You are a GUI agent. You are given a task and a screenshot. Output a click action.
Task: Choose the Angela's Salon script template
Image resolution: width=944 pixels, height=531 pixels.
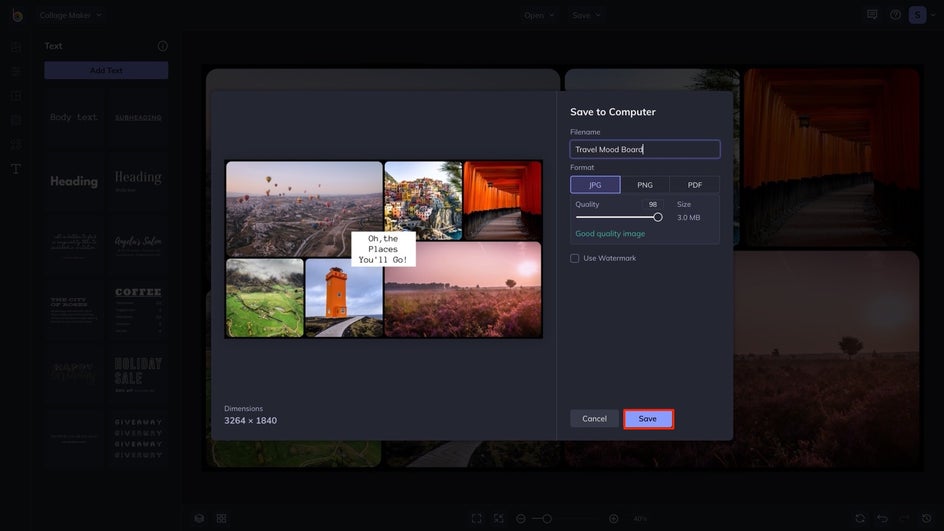[138, 243]
